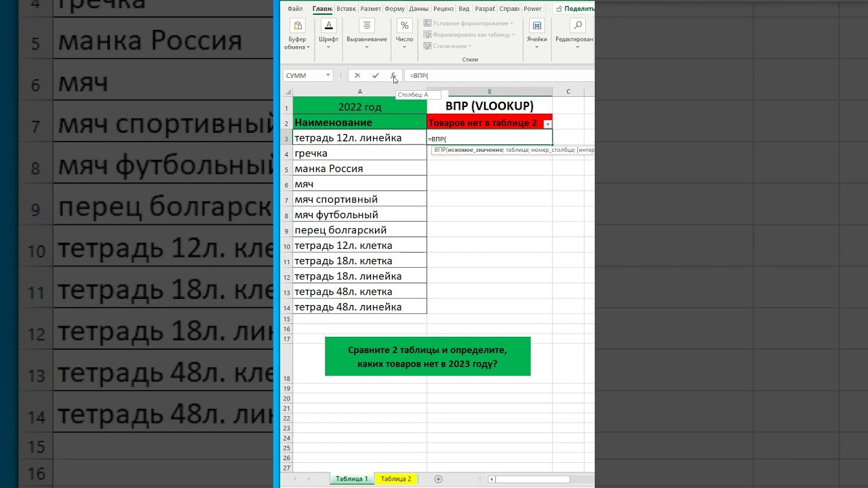The height and width of the screenshot is (488, 868).
Task: Click cell 'тетрадь 48л. линейка'
Action: 359,307
